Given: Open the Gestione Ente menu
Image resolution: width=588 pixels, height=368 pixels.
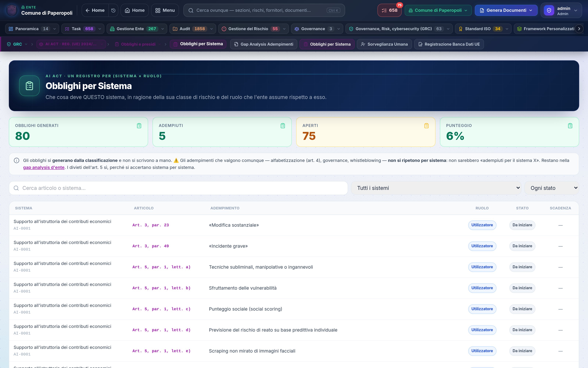Looking at the screenshot, I should (137, 29).
